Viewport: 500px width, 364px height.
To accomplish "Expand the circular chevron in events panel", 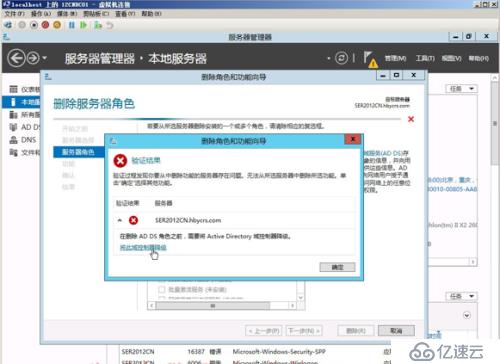I will click(x=467, y=315).
